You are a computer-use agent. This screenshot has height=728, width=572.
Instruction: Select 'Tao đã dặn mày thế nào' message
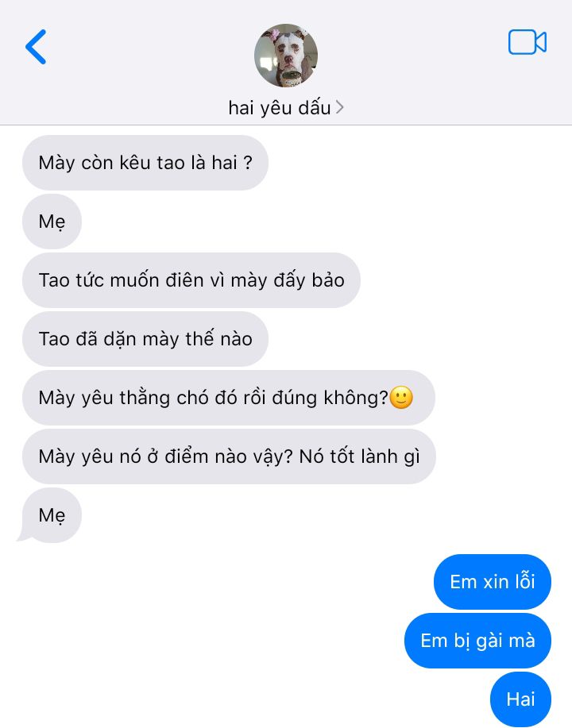[145, 339]
